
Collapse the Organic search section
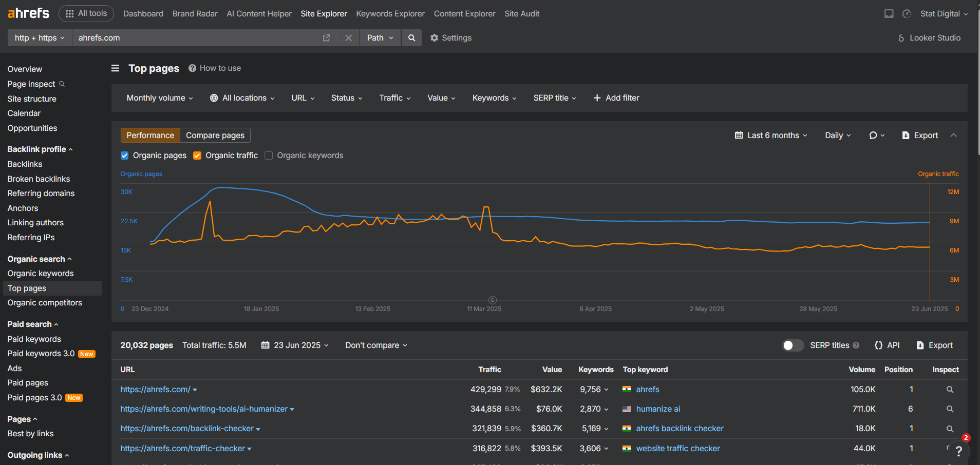click(40, 259)
